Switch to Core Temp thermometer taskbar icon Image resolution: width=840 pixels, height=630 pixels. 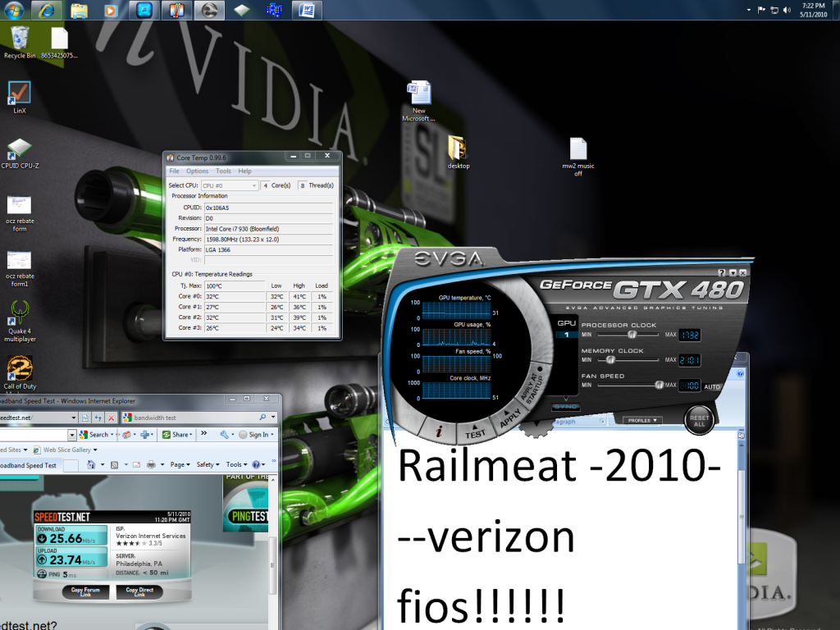tap(176, 10)
